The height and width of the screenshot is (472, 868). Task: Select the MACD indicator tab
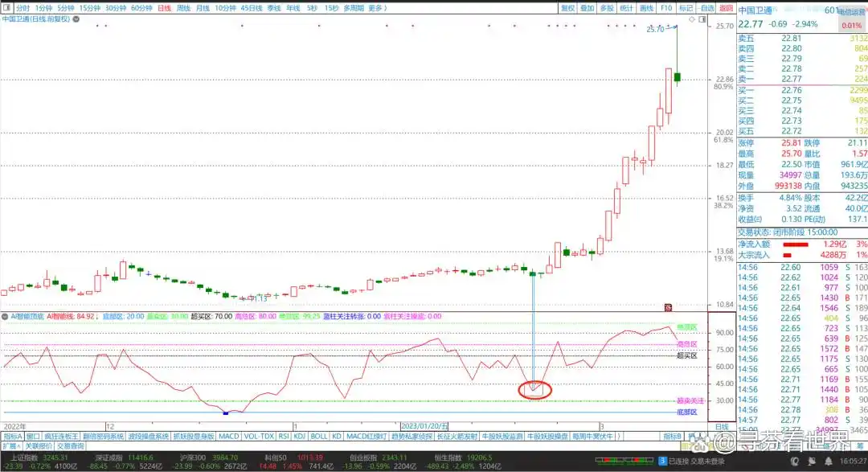(229, 436)
